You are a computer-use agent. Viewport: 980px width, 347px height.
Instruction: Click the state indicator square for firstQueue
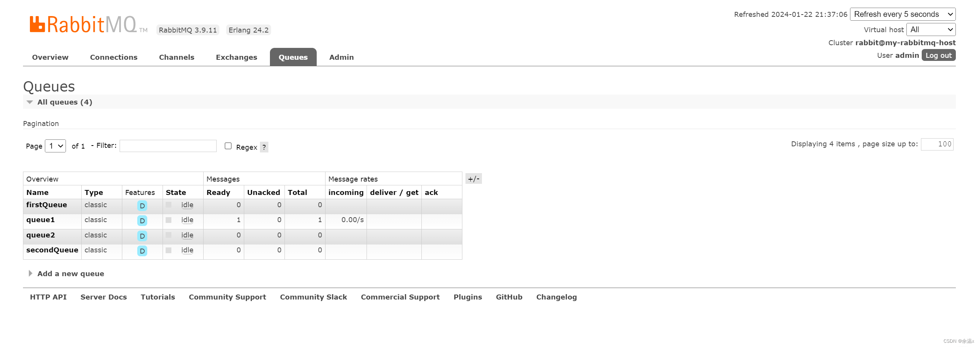[x=168, y=205]
